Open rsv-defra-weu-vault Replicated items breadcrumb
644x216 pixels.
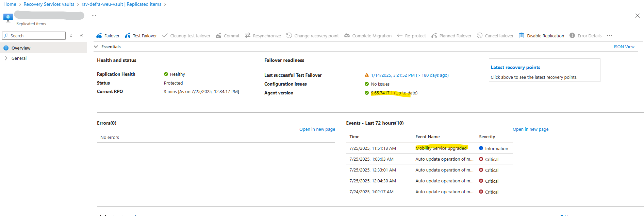pos(121,4)
